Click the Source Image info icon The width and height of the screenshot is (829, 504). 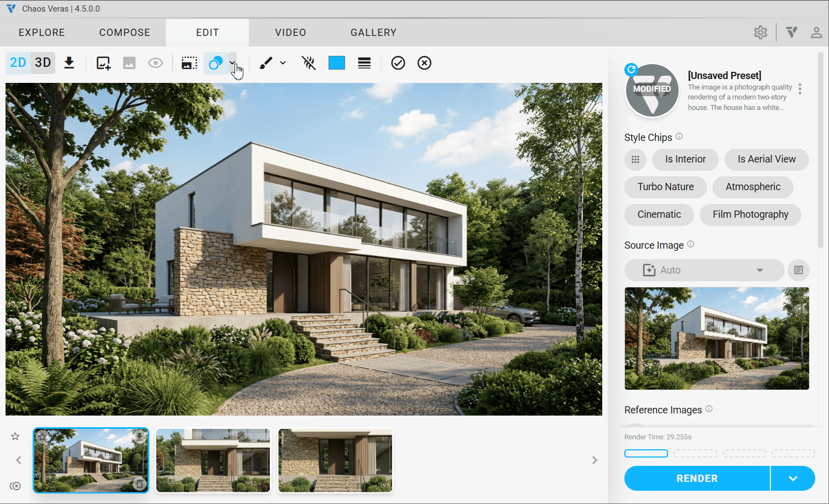pyautogui.click(x=691, y=244)
